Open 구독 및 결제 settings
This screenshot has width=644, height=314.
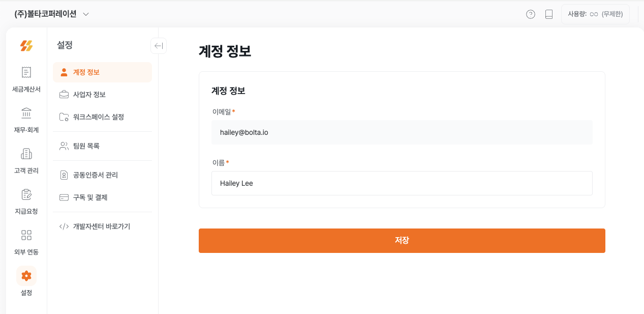click(102, 197)
